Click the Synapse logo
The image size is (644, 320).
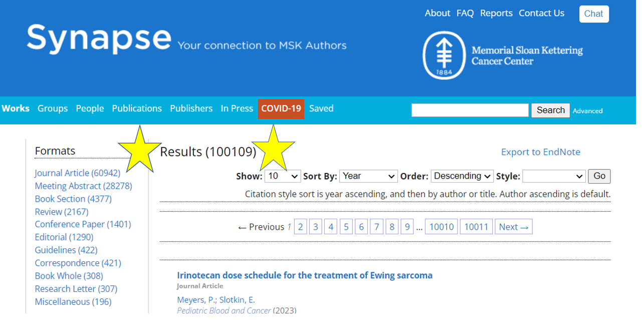coord(99,39)
